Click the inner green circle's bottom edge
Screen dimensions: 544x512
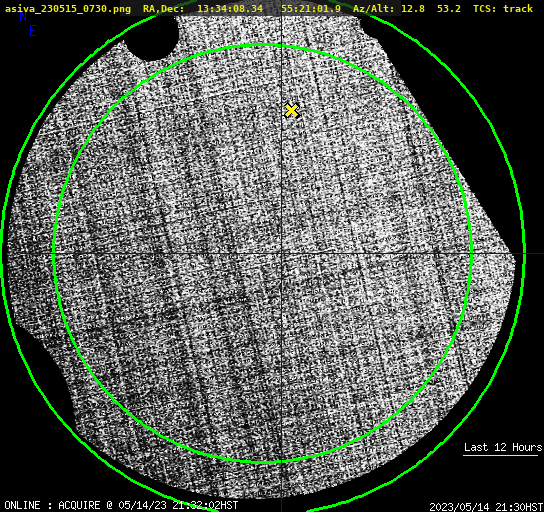263,462
